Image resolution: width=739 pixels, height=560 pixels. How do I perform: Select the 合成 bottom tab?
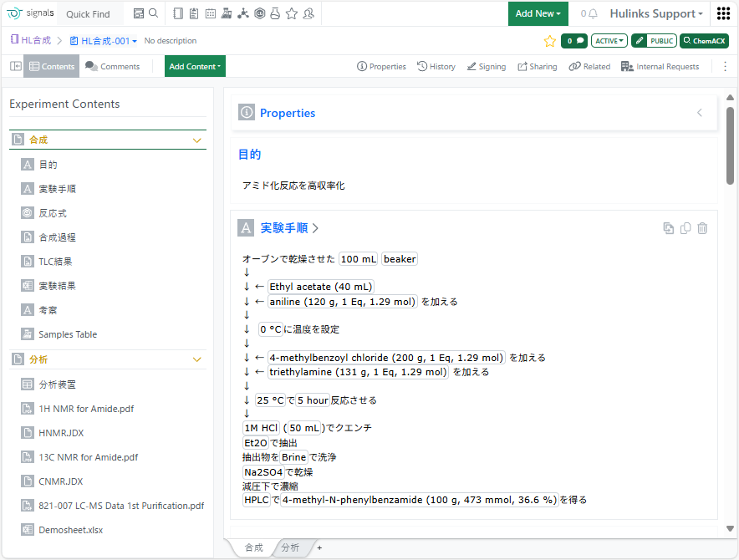(x=253, y=547)
